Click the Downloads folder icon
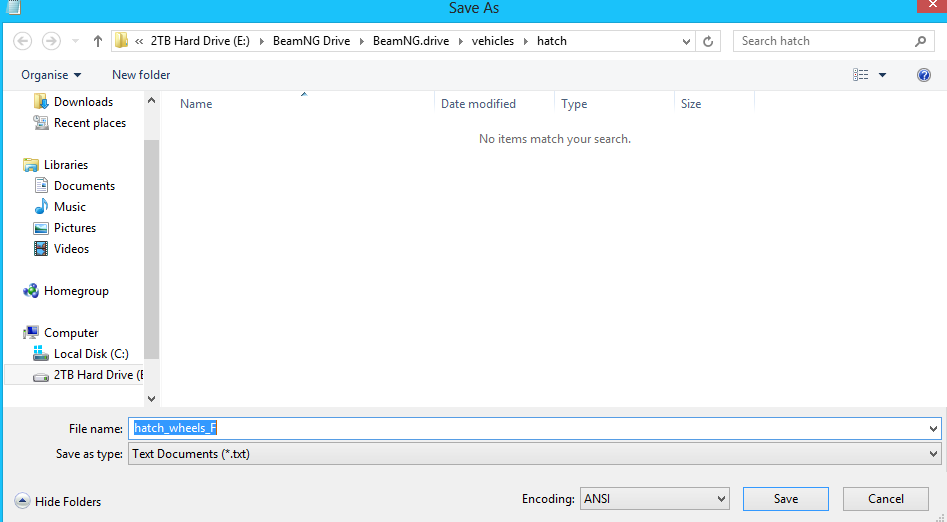The width and height of the screenshot is (947, 522). tap(40, 102)
